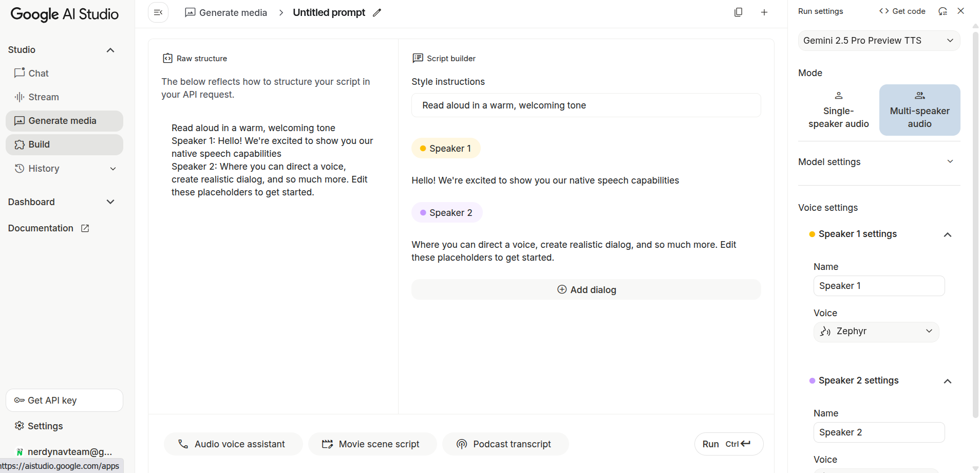Screen dimensions: 980x473
Task: Click the external link icon next to Documentation
Action: click(85, 228)
